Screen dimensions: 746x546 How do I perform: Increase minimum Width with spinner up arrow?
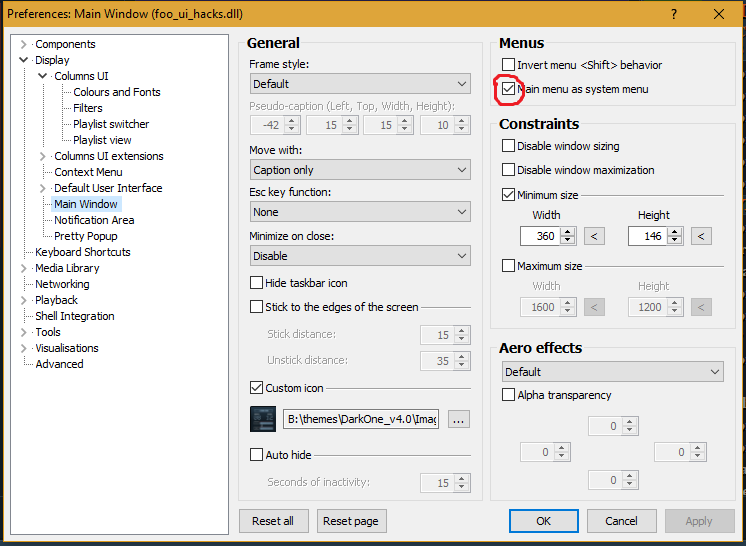point(568,232)
